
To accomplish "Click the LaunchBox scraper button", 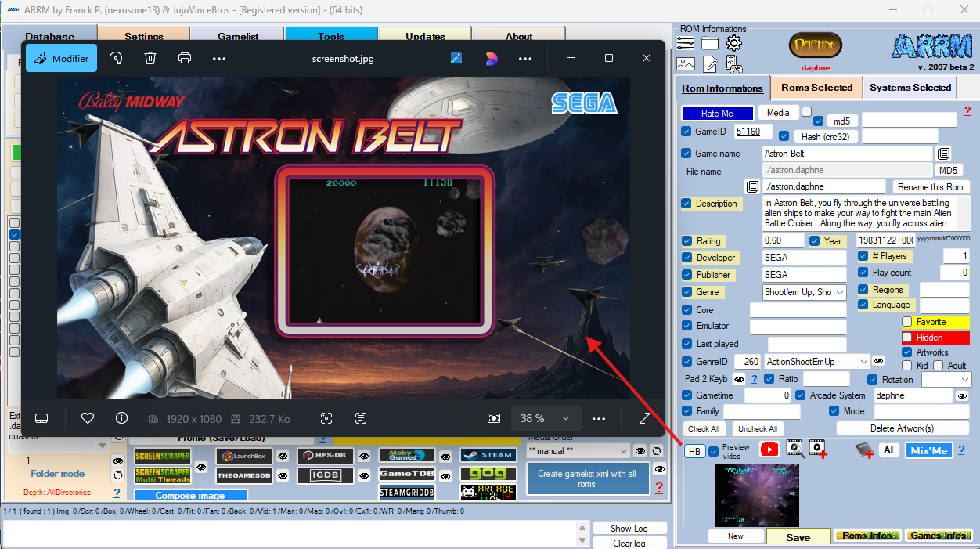I will pyautogui.click(x=244, y=456).
